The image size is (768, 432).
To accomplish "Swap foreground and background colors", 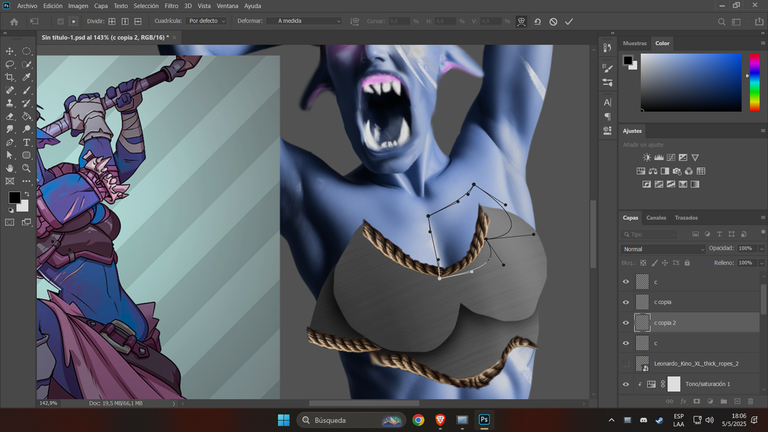I will 27,194.
